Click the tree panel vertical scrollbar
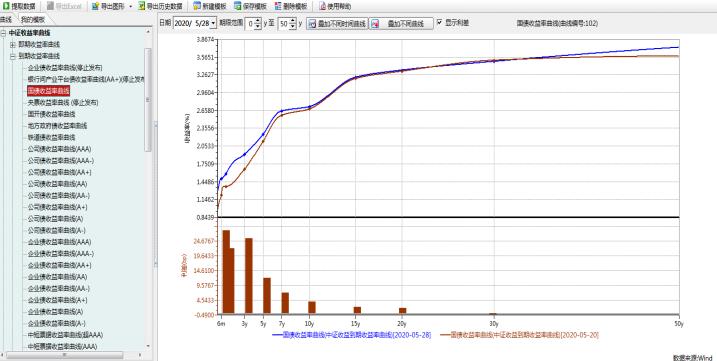717x361 pixels. point(148,100)
